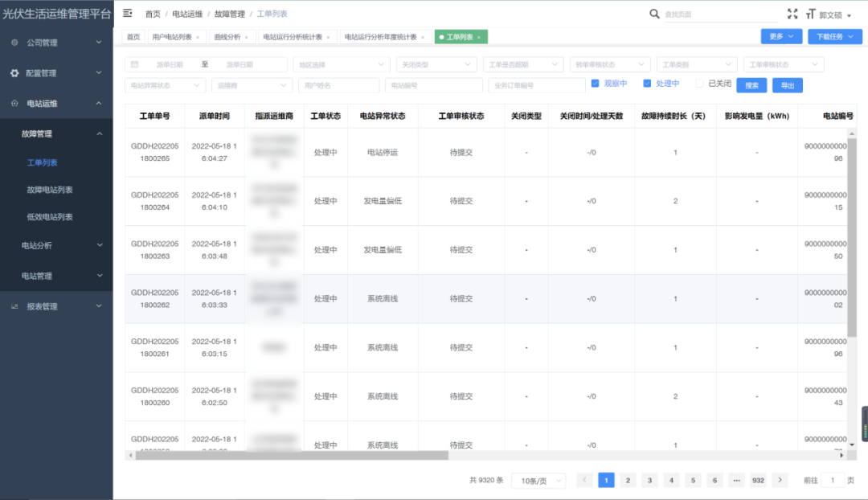Screen dimensions: 868x500
Task: Click the 搜索 button
Action: point(751,85)
